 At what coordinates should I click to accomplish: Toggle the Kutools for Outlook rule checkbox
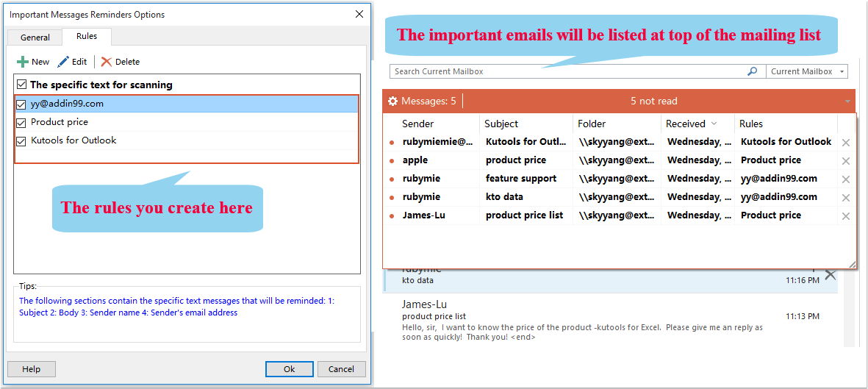[21, 141]
